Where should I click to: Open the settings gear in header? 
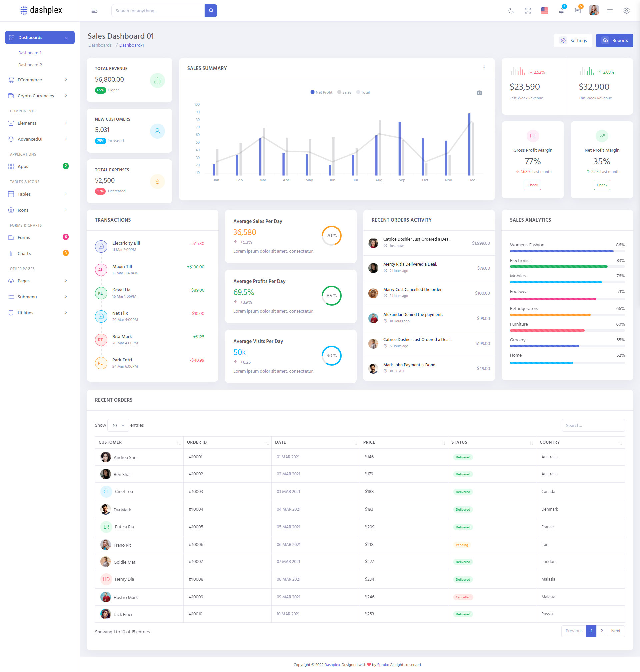point(626,11)
